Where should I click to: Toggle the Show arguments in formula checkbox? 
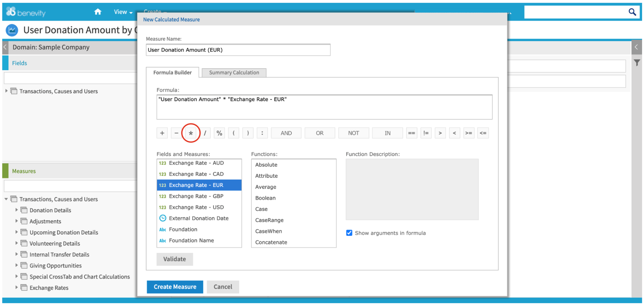[x=349, y=233]
